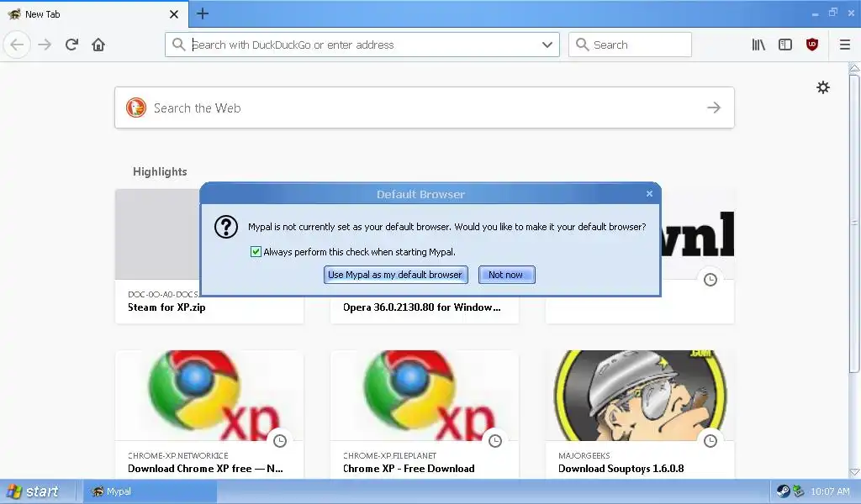Image resolution: width=861 pixels, height=504 pixels.
Task: Open Download Souptoys 1.6.0.8 link
Action: [x=621, y=469]
